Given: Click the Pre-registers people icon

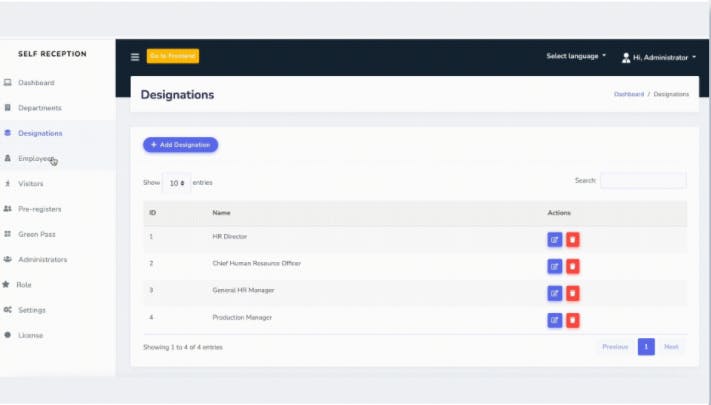Looking at the screenshot, I should (7, 209).
